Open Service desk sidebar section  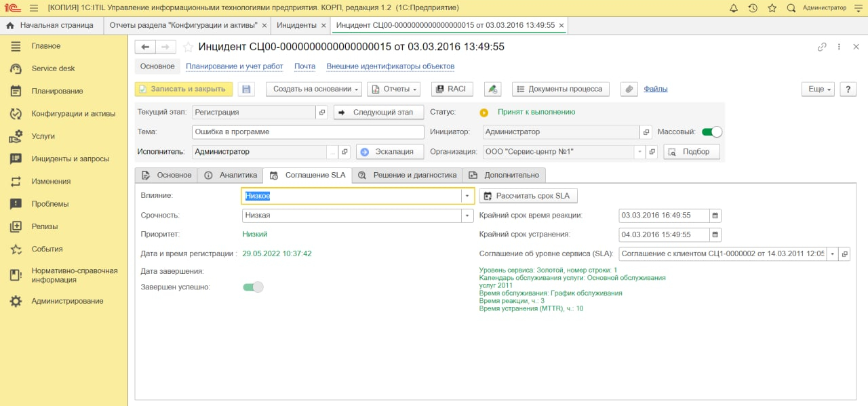click(64, 68)
